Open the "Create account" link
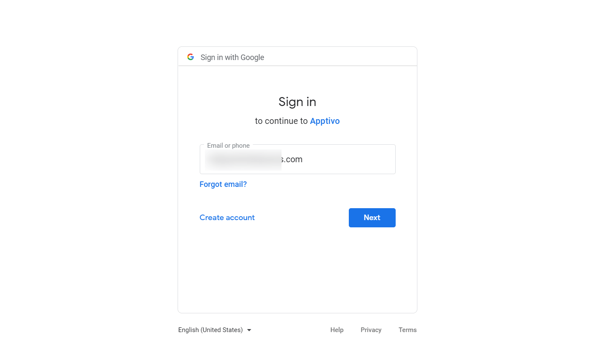Image resolution: width=592 pixels, height=364 pixels. (227, 218)
